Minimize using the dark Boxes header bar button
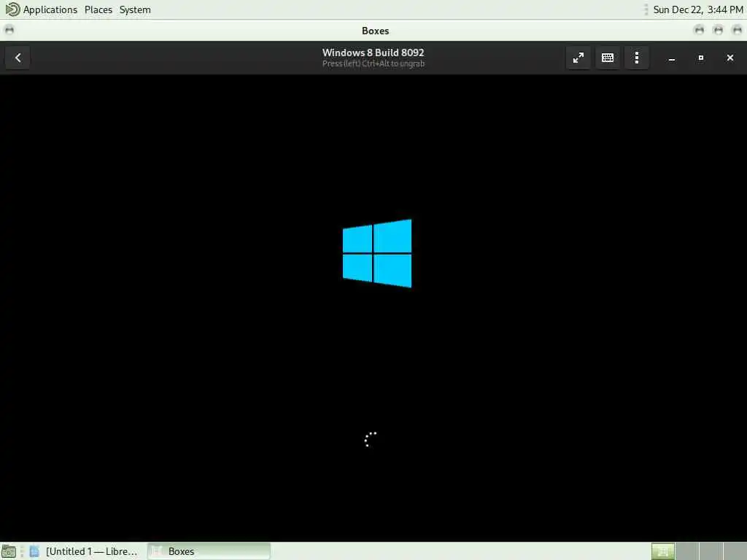Viewport: 747px width, 560px height. [672, 58]
